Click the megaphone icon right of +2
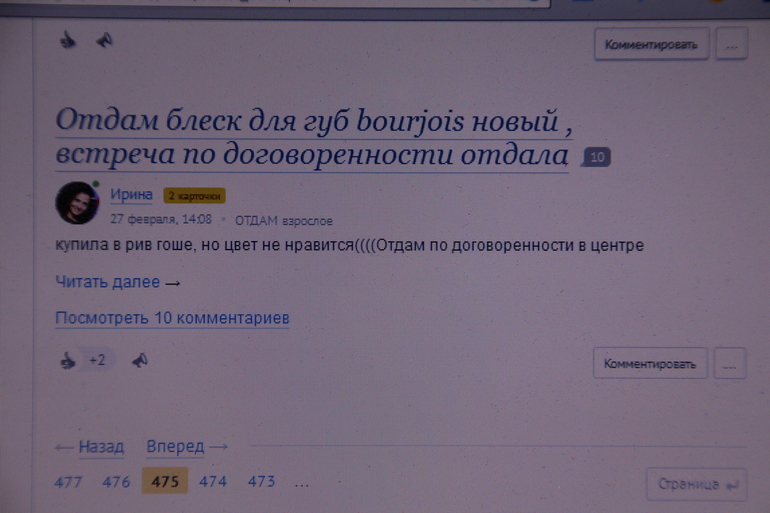 (x=140, y=360)
